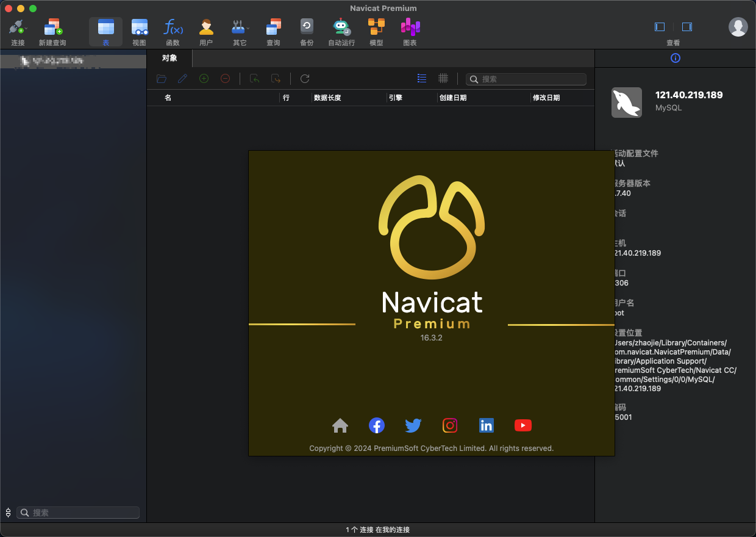This screenshot has width=756, height=537.
Task: Click the object list 搜索 search field
Action: point(526,79)
